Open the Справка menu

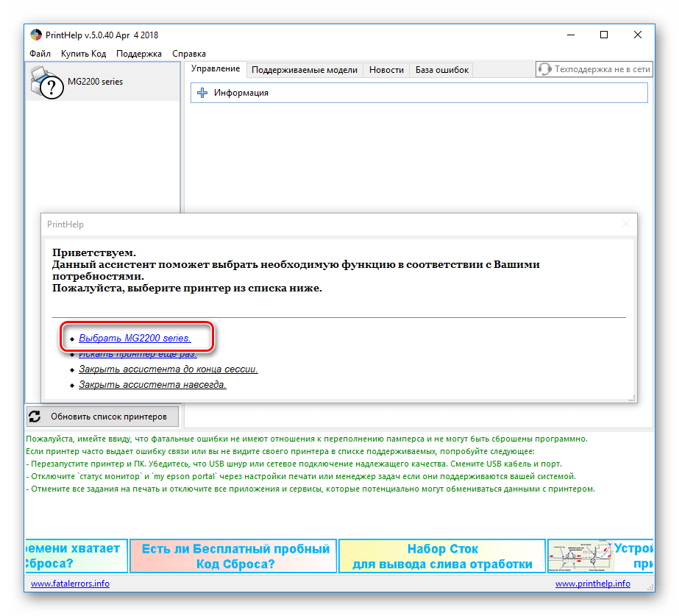[x=188, y=54]
